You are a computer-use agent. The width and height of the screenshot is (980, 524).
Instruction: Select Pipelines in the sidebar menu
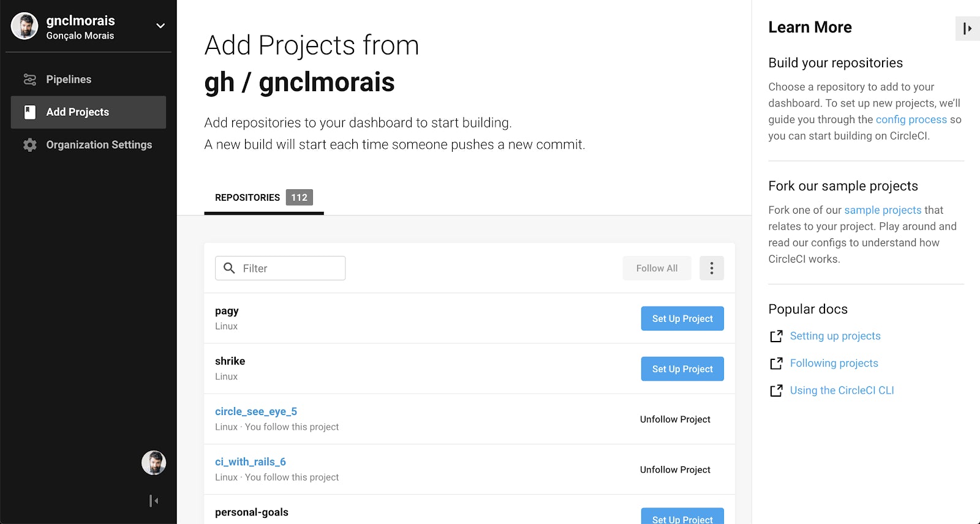pos(69,79)
